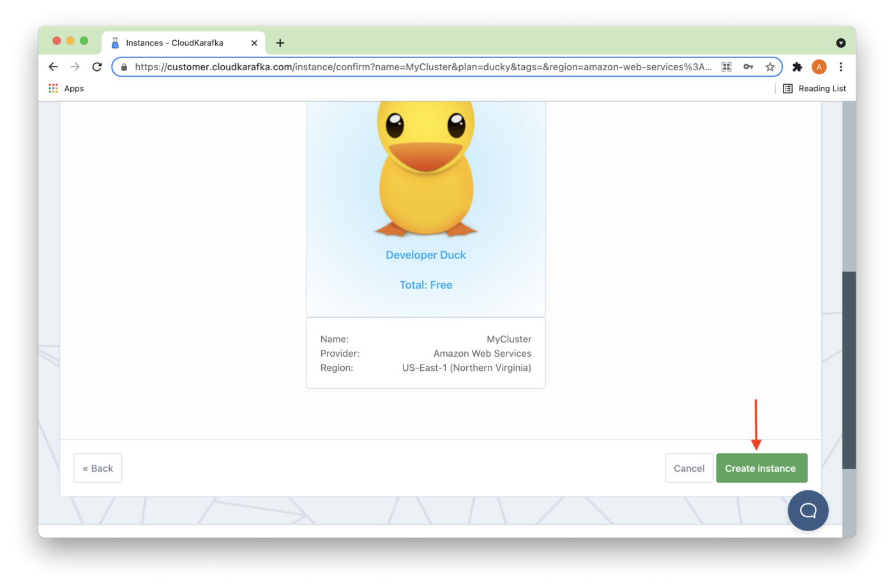
Task: Click the browser forward arrow
Action: [x=75, y=66]
